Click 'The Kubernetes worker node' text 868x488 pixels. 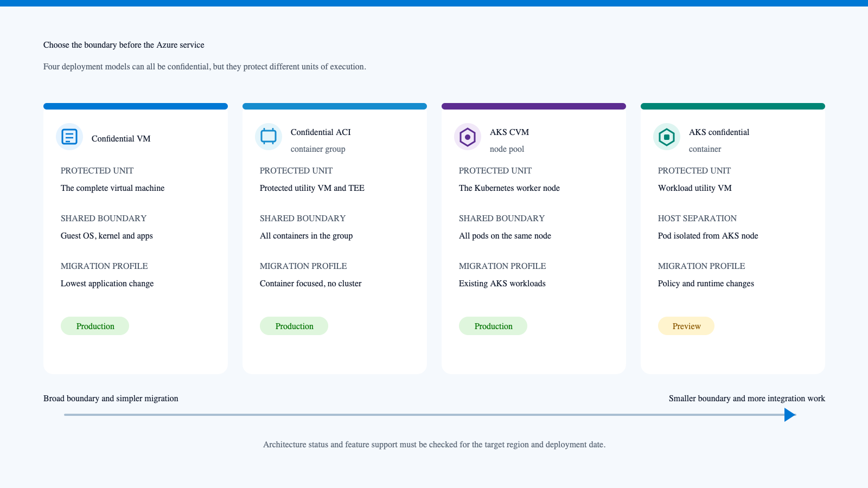tap(509, 188)
